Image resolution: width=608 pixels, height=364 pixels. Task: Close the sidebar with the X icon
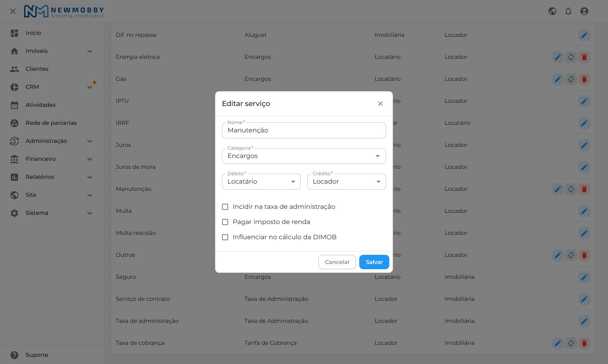pos(13,11)
